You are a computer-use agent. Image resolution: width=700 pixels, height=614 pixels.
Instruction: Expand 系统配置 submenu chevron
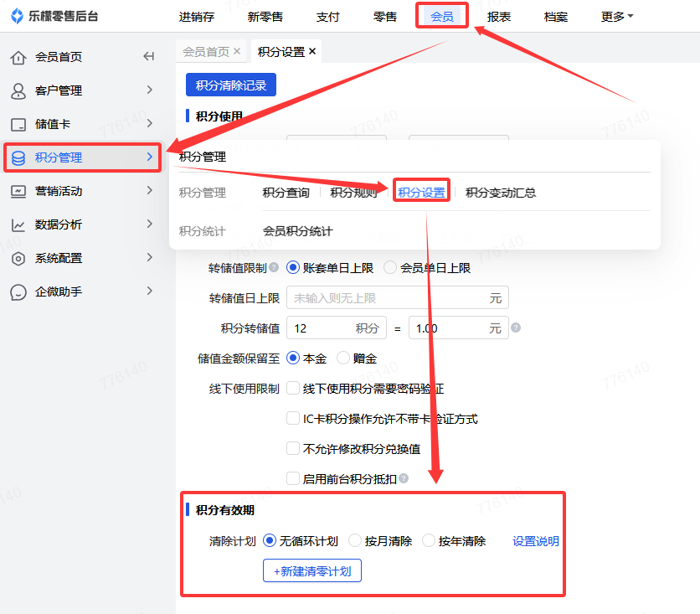(x=150, y=257)
